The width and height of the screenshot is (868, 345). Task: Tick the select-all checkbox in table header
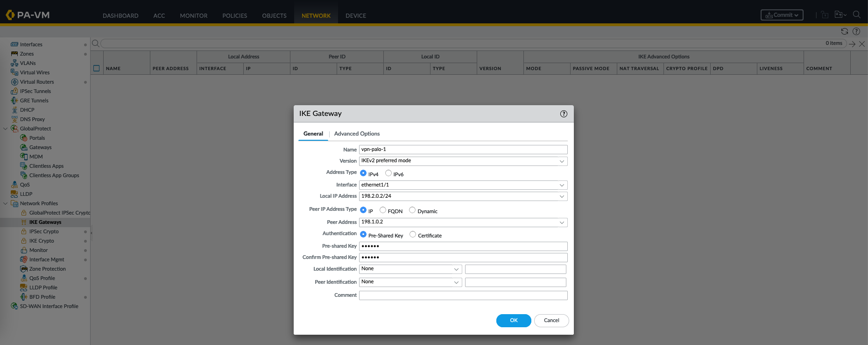point(97,68)
